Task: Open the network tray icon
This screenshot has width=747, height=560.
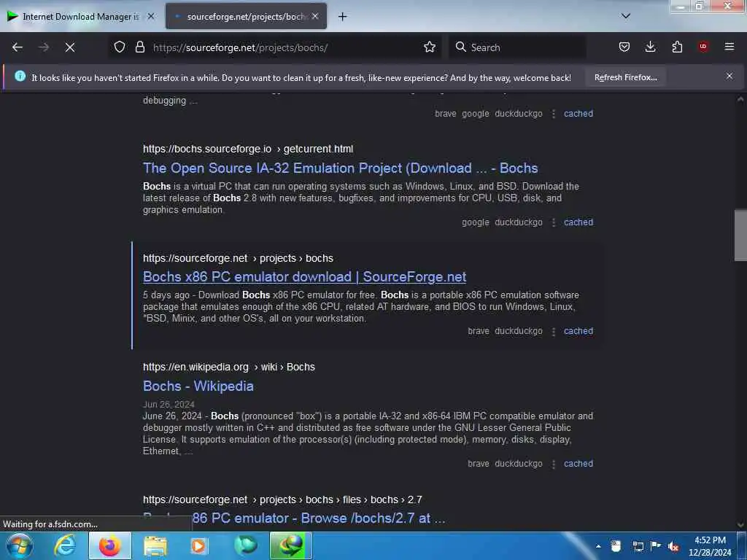Action: pos(638,546)
